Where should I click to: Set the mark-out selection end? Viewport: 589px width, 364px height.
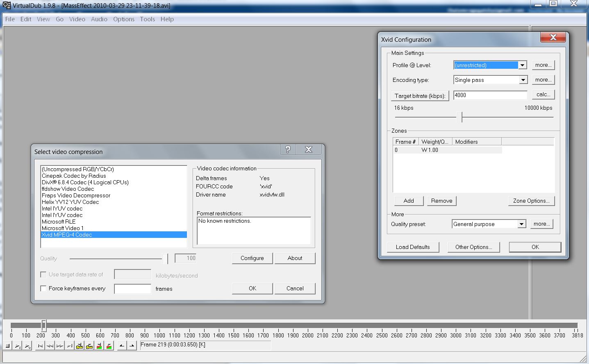click(x=132, y=346)
